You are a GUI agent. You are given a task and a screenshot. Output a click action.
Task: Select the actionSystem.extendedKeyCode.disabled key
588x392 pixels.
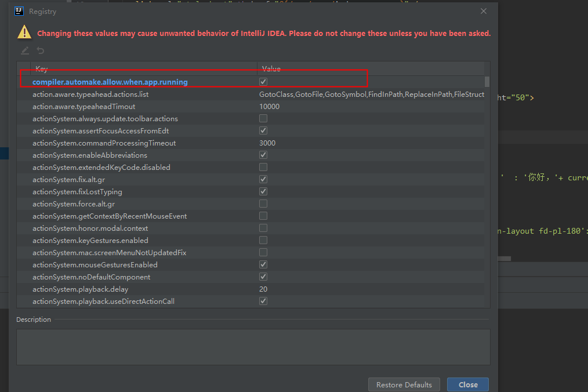tap(101, 168)
